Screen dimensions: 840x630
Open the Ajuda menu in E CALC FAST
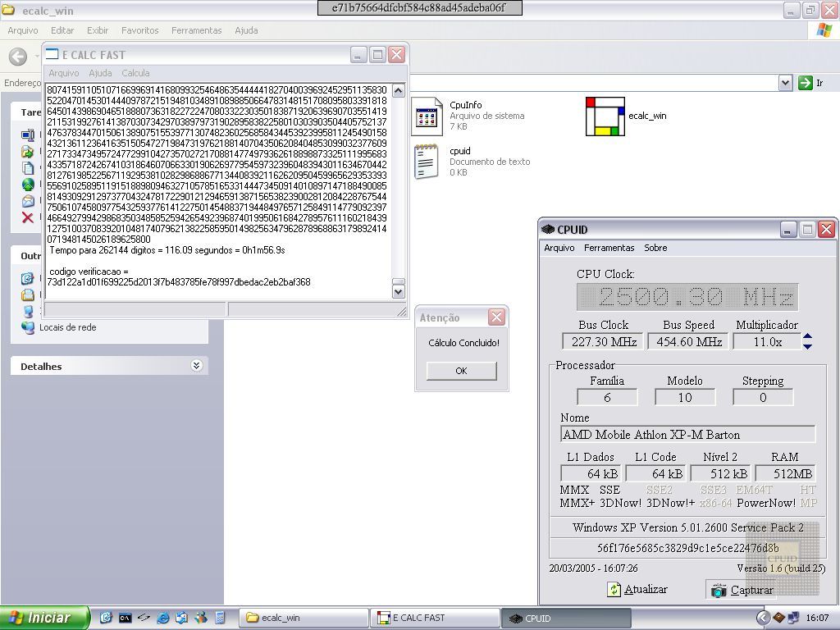pos(100,73)
